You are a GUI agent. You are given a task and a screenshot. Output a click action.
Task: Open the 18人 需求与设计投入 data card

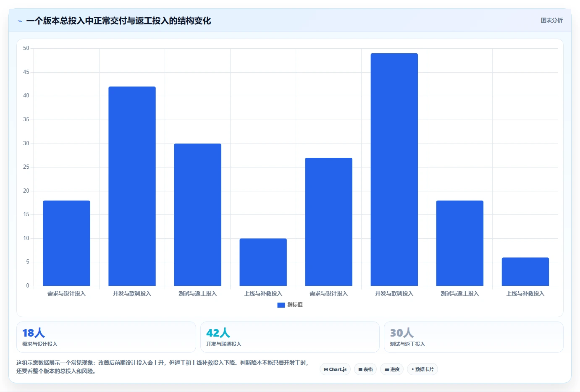pos(106,337)
